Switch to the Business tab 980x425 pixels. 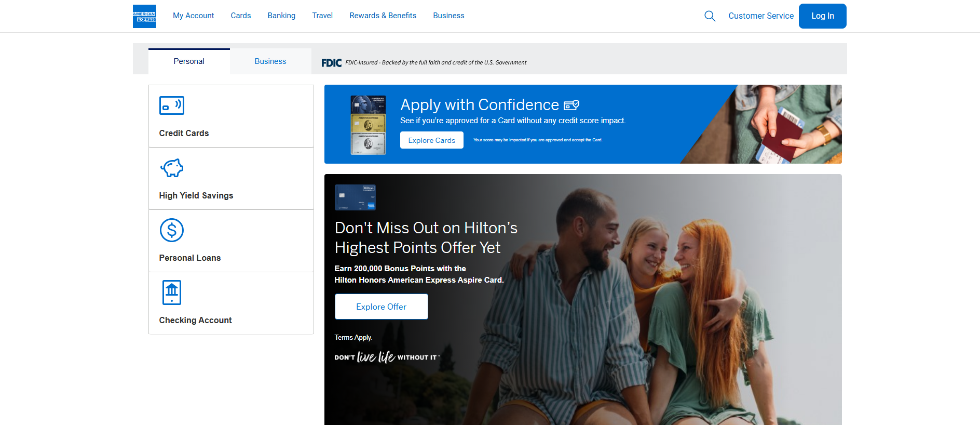click(x=270, y=61)
